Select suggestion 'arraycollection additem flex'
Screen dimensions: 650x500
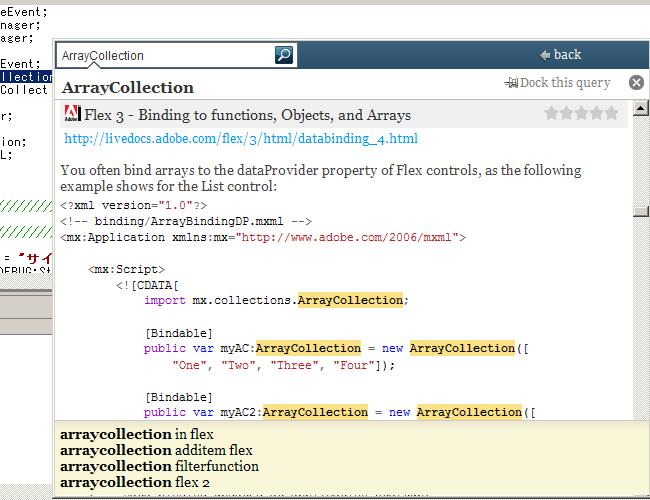click(x=156, y=450)
